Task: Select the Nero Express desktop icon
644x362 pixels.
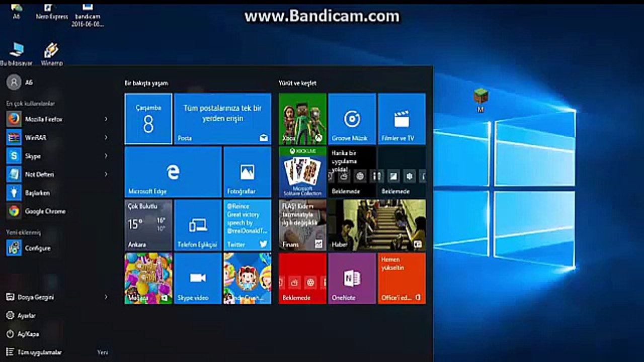Action: pyautogui.click(x=51, y=11)
